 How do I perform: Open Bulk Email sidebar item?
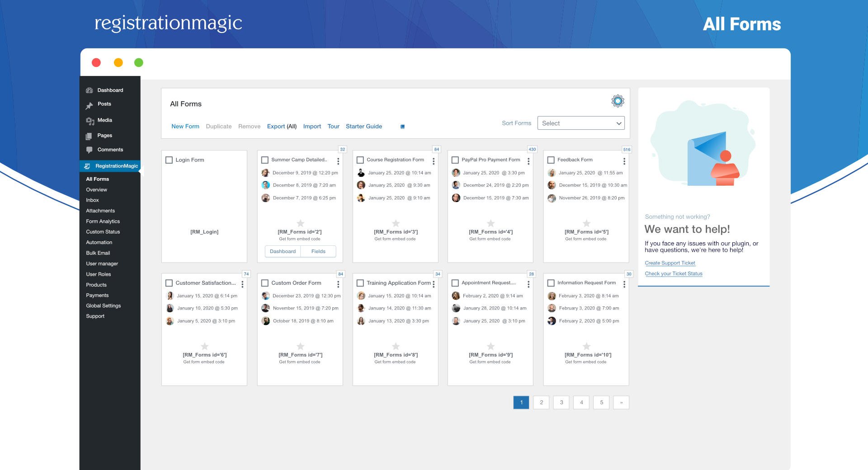(x=98, y=253)
